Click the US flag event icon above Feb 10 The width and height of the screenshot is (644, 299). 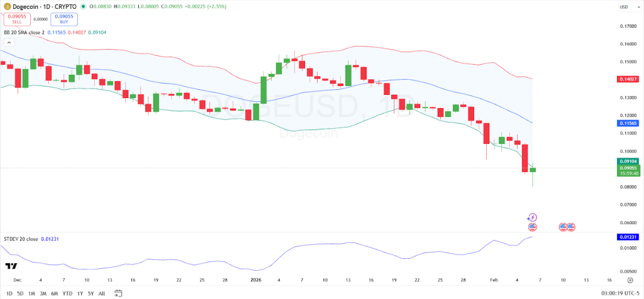[x=563, y=226]
